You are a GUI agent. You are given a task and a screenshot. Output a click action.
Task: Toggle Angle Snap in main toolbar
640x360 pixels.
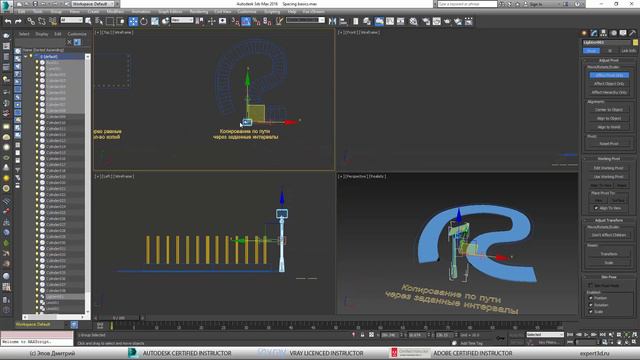246,21
